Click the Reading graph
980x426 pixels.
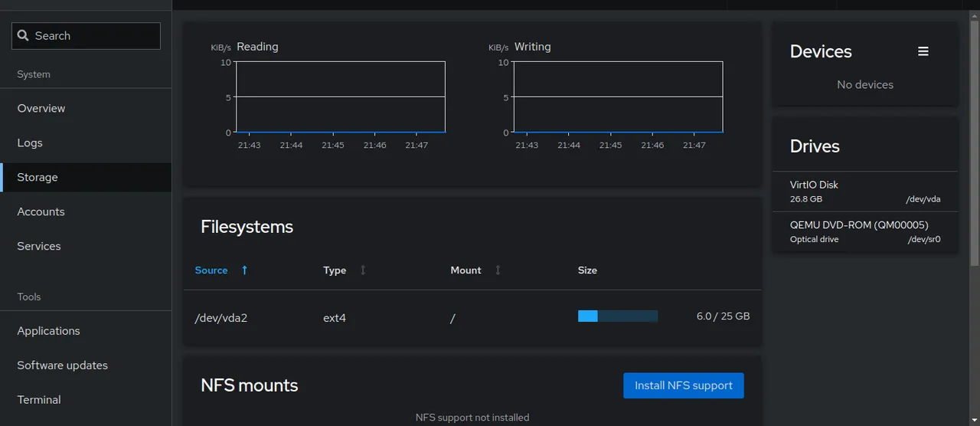point(341,97)
